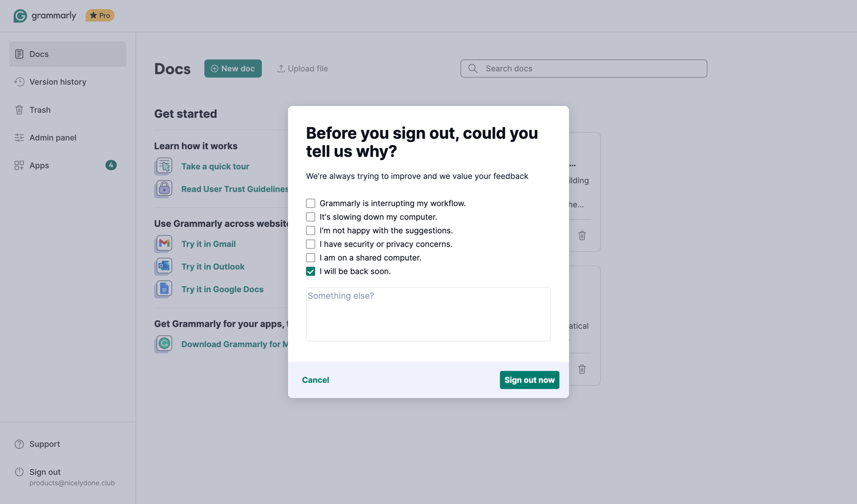Open the document options menu with three dots

[x=573, y=165]
